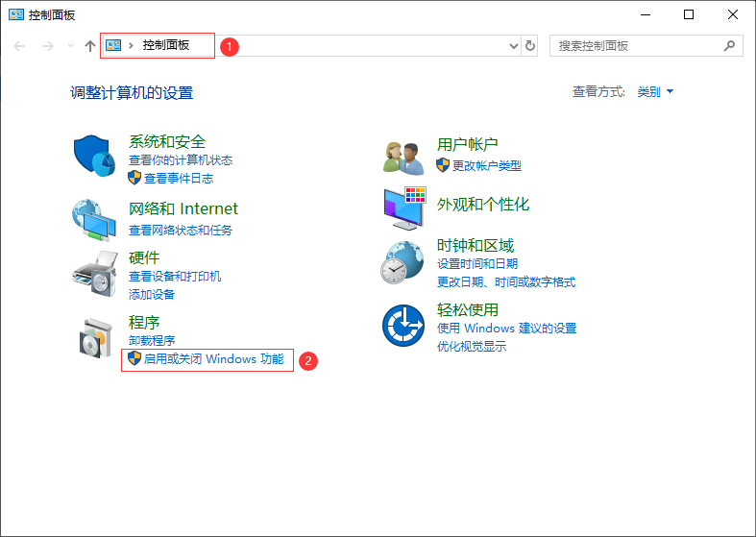Open 查看设备和打印机 link

coord(175,277)
